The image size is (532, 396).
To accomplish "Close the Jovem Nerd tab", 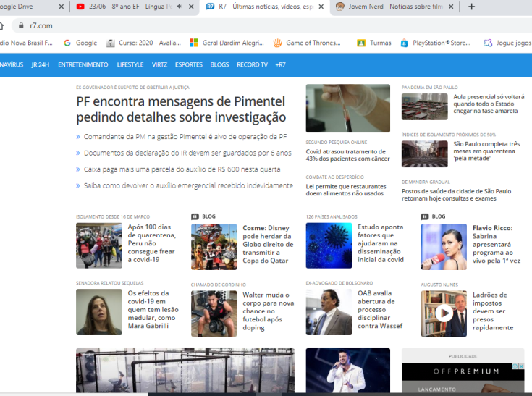I will tap(451, 7).
